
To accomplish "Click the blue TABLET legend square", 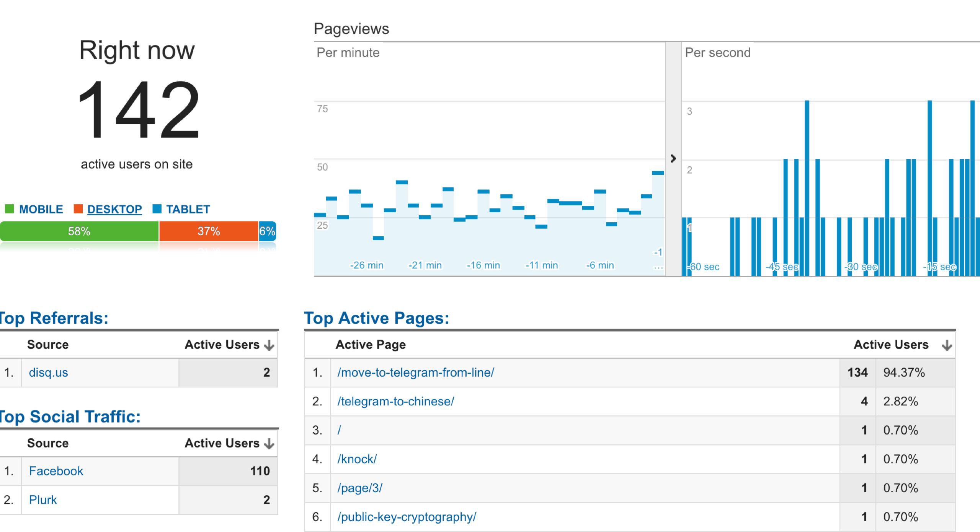I will tap(157, 209).
